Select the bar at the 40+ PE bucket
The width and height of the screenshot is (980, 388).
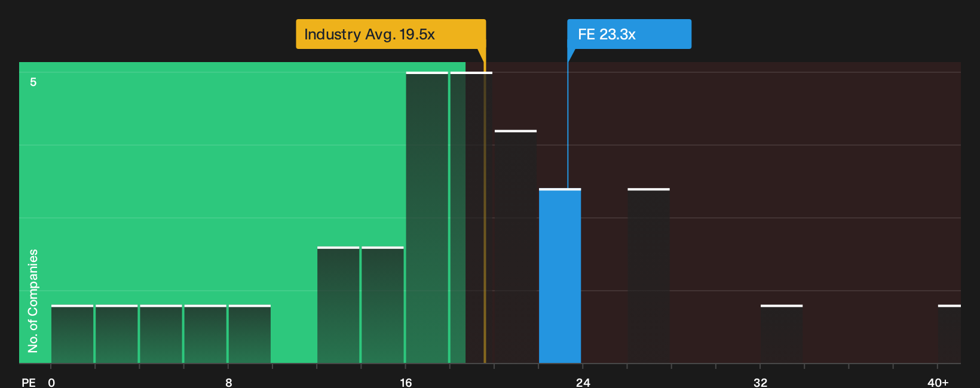950,334
